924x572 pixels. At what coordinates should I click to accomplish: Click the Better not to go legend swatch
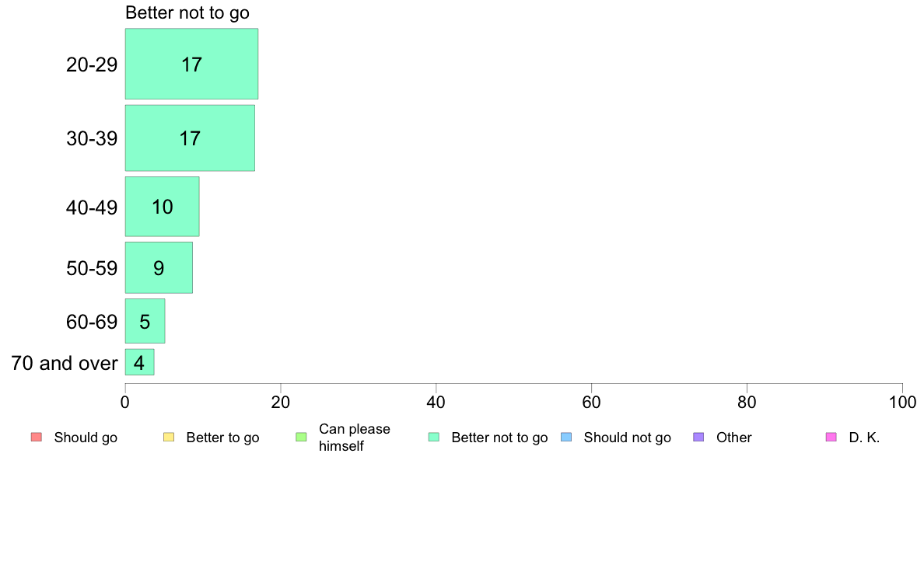tap(434, 437)
